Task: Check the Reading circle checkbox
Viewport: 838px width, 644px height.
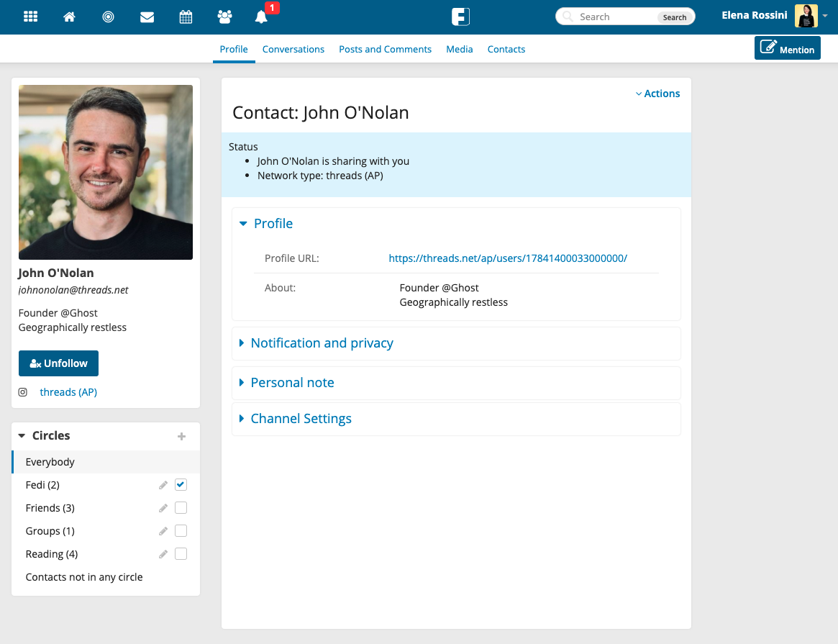Action: [x=181, y=554]
